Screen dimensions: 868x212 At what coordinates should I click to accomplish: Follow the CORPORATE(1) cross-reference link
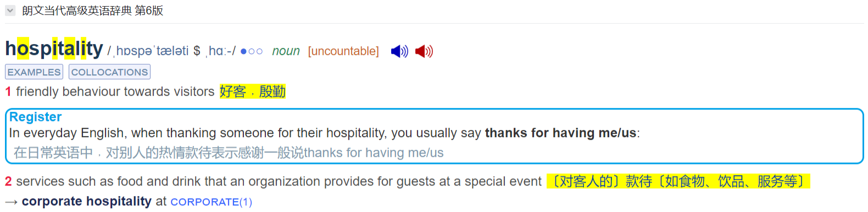pyautogui.click(x=211, y=202)
